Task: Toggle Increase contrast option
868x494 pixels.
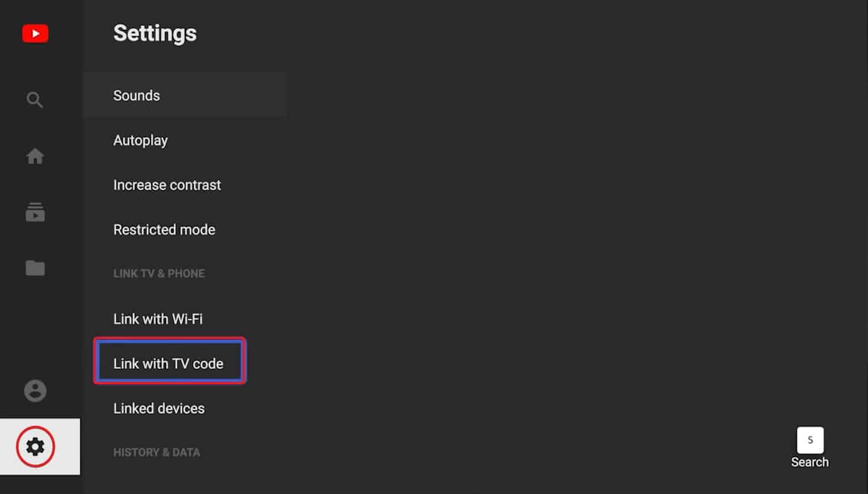Action: (167, 185)
